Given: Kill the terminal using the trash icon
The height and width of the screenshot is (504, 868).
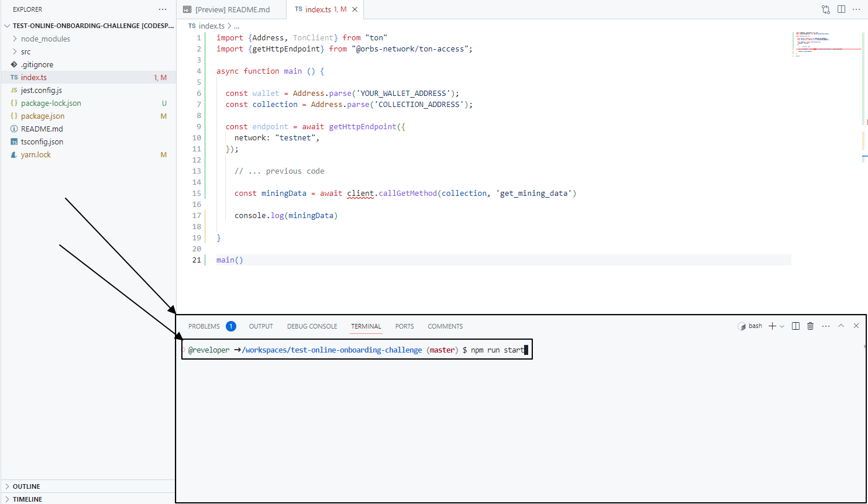Looking at the screenshot, I should point(810,326).
